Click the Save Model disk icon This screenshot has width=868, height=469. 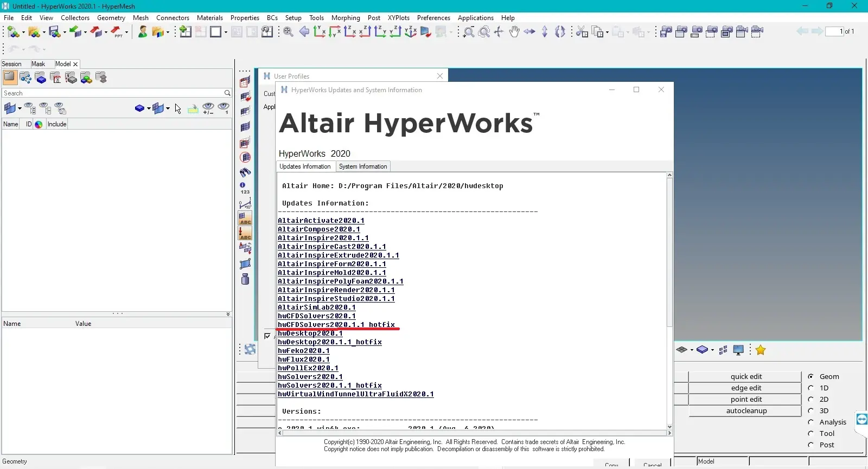54,32
